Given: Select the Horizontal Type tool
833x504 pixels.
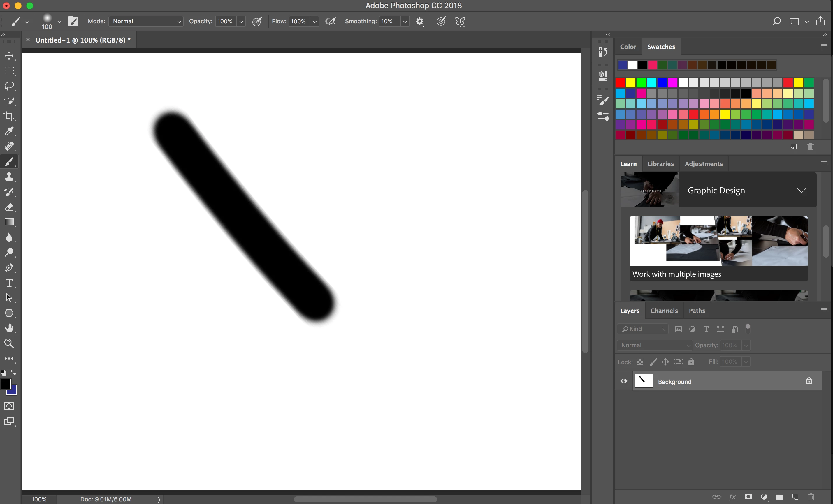Looking at the screenshot, I should pos(9,283).
